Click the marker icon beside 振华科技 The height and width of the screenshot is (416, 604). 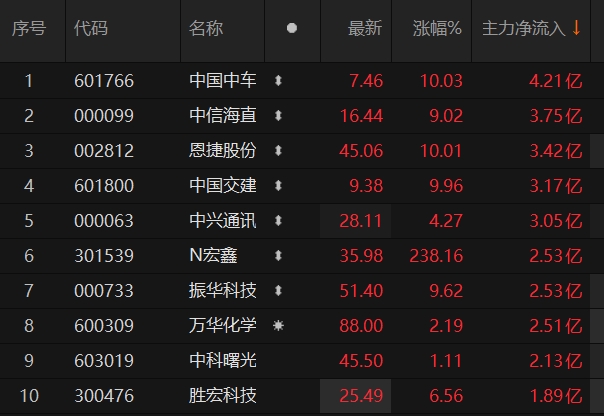pos(279,291)
